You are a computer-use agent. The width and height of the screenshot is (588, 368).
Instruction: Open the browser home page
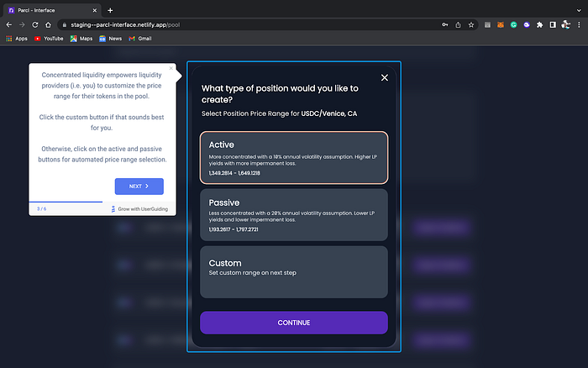click(48, 24)
